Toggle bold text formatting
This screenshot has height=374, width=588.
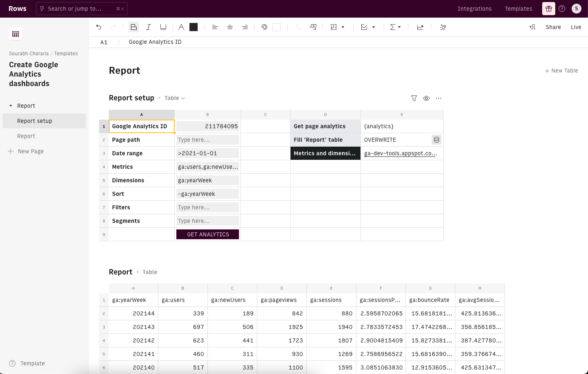coord(133,27)
